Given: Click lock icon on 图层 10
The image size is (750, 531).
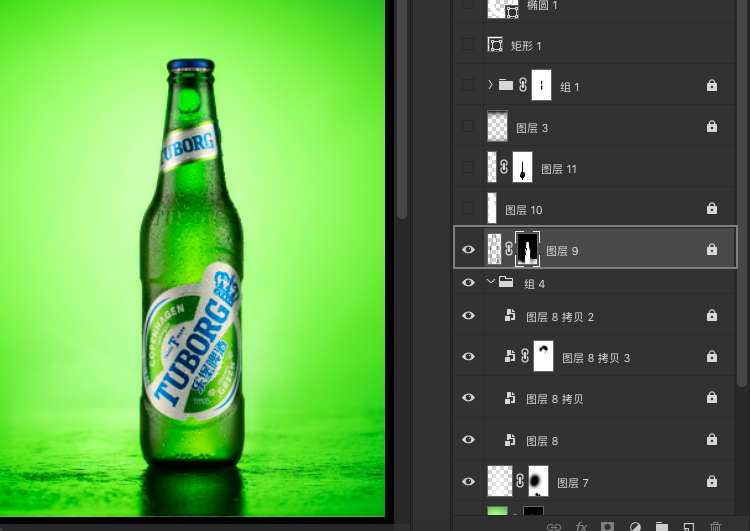Looking at the screenshot, I should click(x=712, y=208).
